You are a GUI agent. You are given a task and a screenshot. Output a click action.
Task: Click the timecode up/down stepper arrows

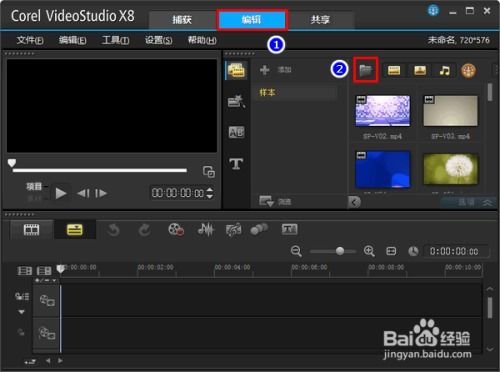[210, 193]
